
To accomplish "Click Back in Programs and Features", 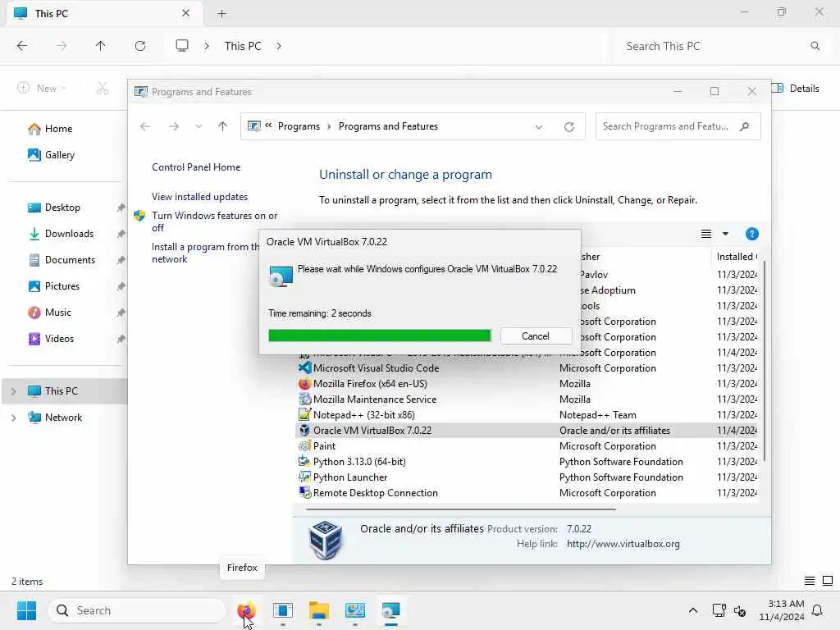I will [x=144, y=126].
